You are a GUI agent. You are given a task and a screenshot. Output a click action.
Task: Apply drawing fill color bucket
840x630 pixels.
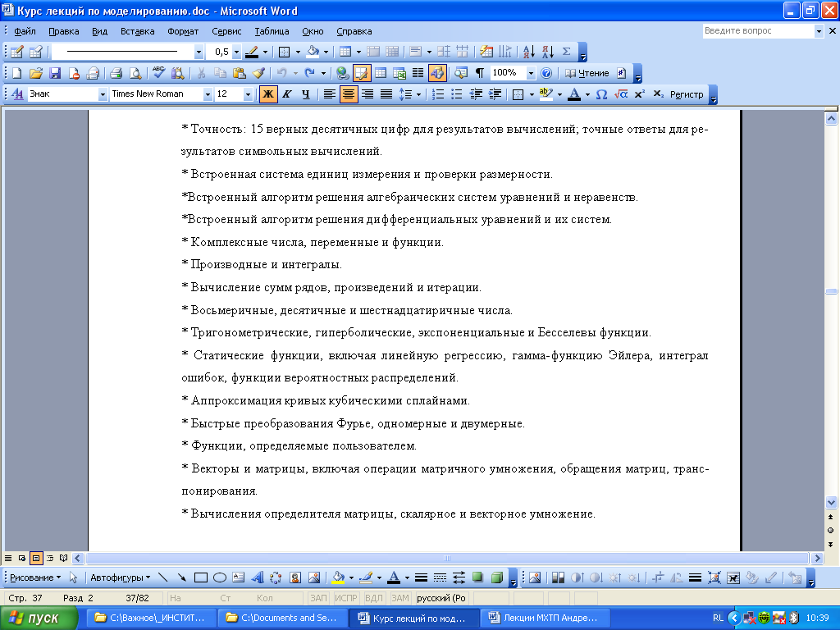point(338,577)
